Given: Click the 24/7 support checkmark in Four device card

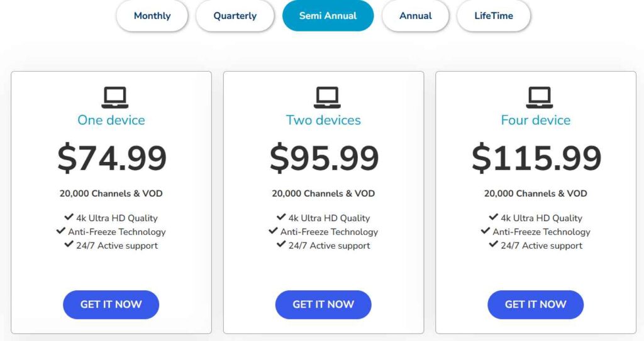Looking at the screenshot, I should coord(494,244).
